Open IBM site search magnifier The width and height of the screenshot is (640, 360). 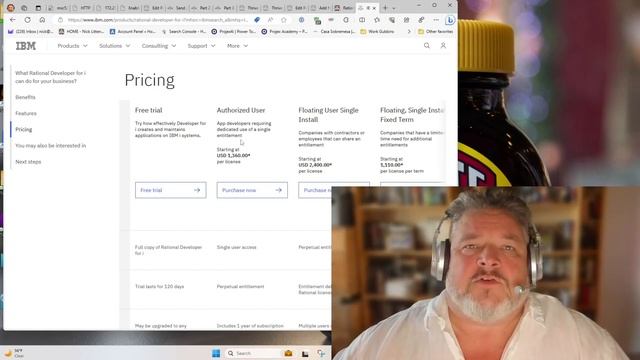point(427,46)
